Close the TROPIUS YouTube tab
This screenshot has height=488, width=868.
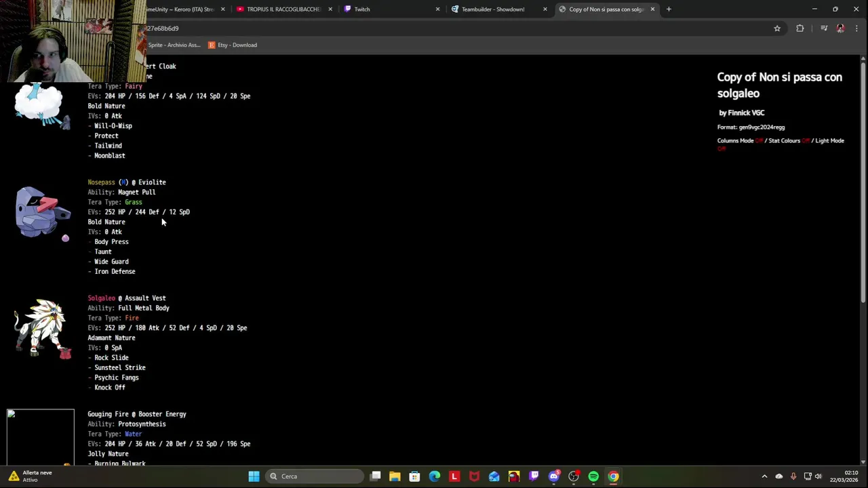tap(330, 9)
